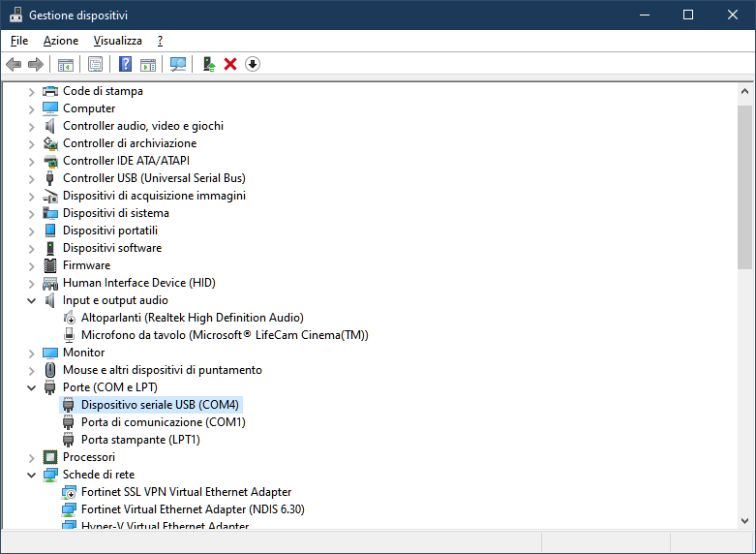Maximize the Gestione dispositivi window
Screen dimensions: 756x554
coord(688,15)
